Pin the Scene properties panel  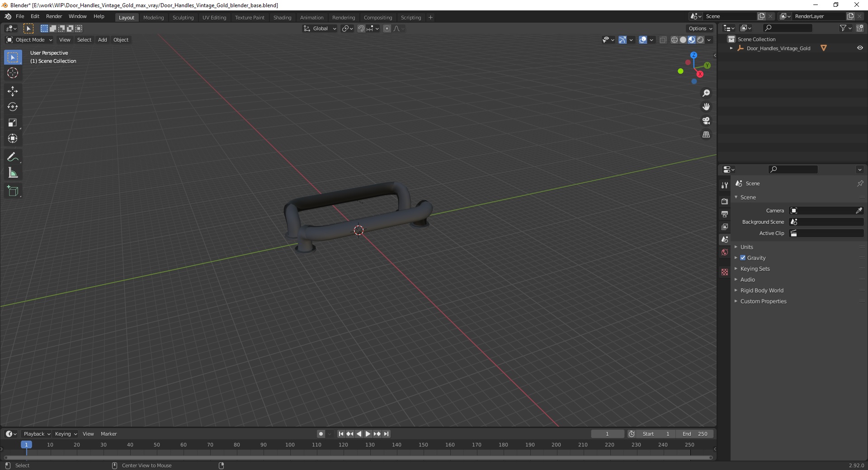[x=860, y=183]
